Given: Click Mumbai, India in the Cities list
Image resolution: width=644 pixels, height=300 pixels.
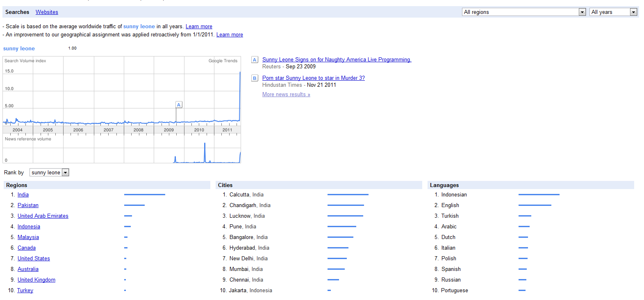Looking at the screenshot, I should pyautogui.click(x=246, y=269).
